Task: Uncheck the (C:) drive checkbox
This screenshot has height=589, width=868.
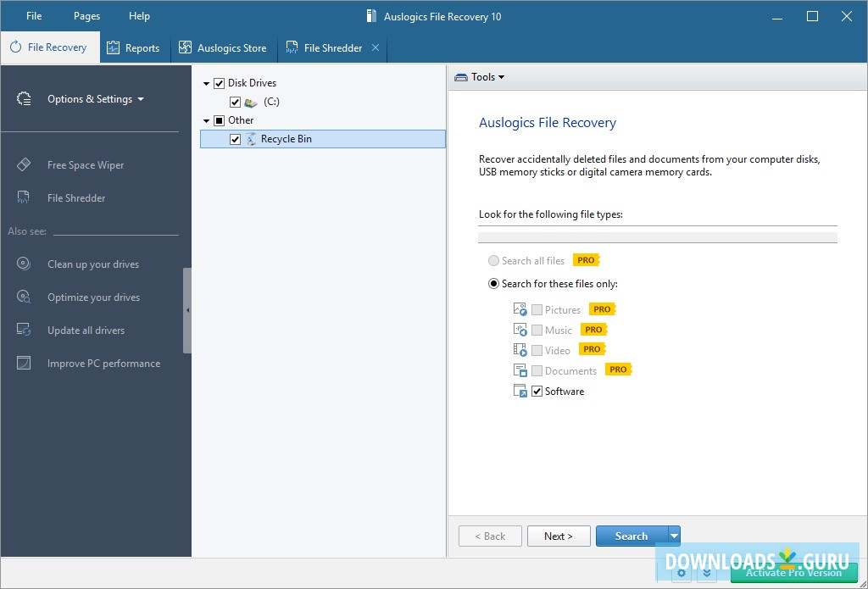Action: pyautogui.click(x=235, y=102)
